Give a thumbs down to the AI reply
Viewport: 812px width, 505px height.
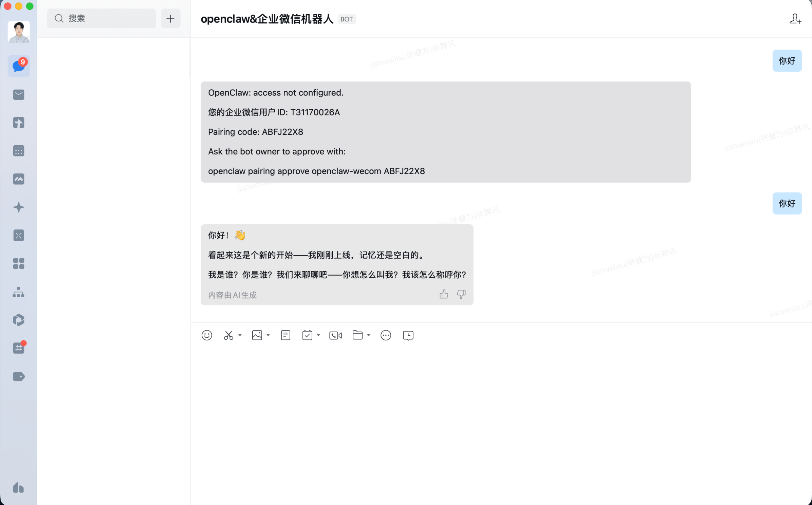461,294
